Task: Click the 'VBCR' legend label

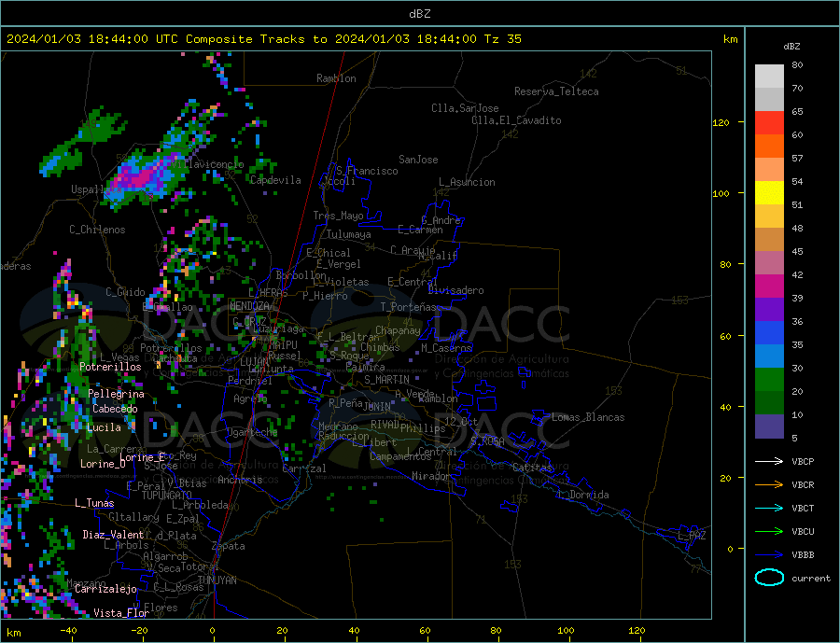Action: coord(803,485)
